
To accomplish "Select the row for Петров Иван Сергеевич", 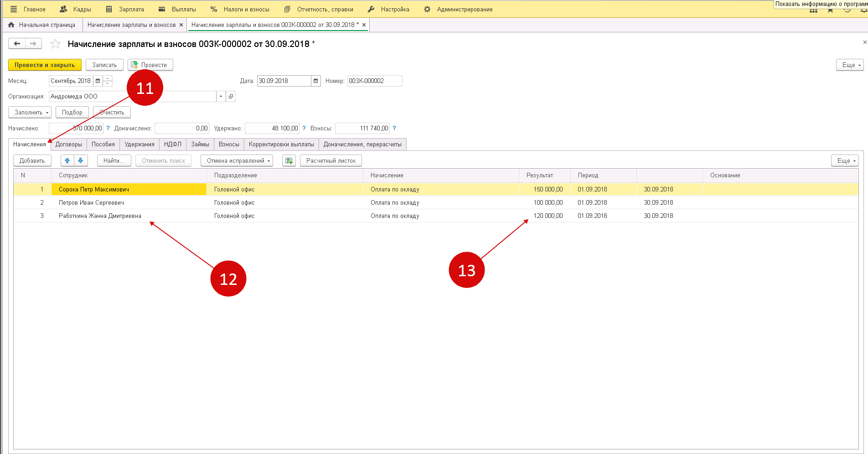I will click(91, 203).
